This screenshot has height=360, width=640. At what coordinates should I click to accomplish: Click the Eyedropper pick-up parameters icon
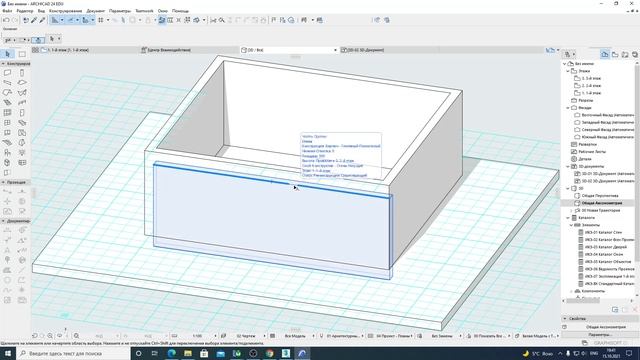pos(34,20)
